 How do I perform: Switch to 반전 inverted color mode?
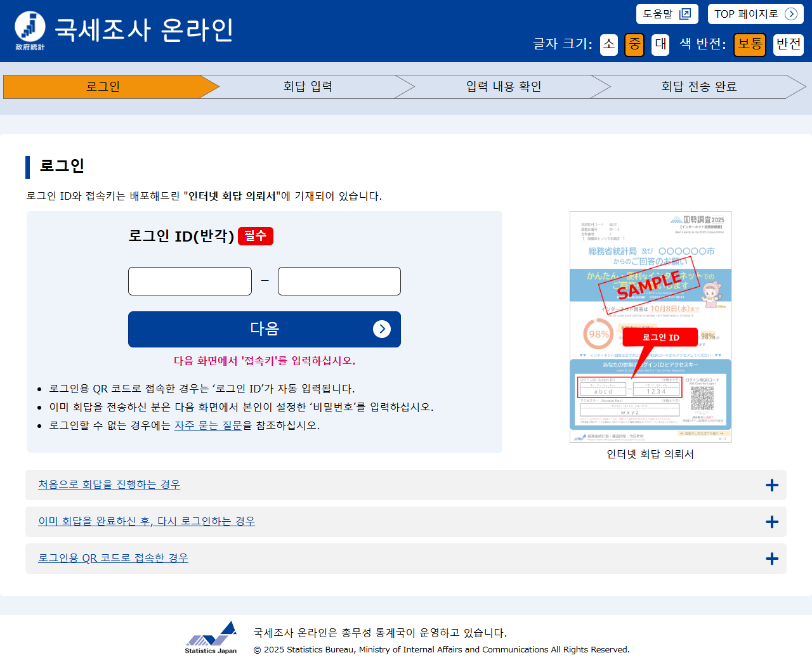point(788,44)
